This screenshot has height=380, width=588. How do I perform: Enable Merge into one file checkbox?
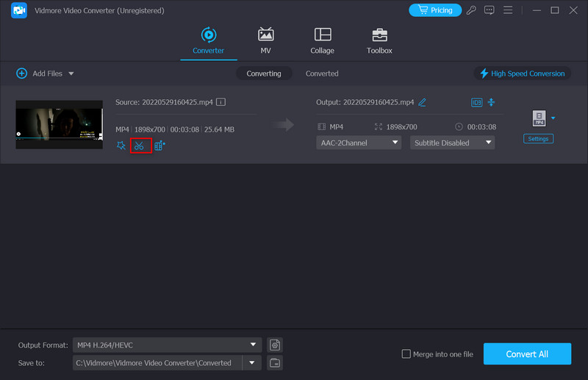coord(406,354)
